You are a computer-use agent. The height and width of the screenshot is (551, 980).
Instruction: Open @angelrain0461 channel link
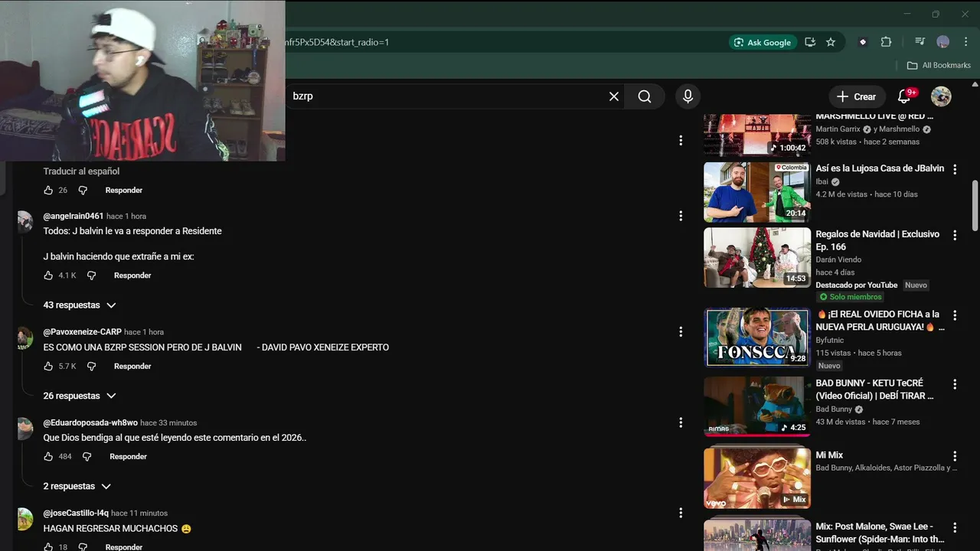point(73,217)
